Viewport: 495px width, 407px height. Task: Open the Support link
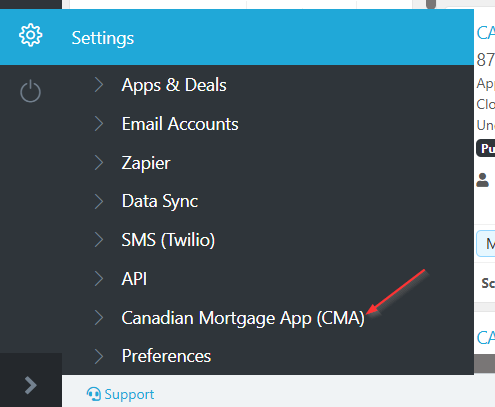tap(129, 395)
